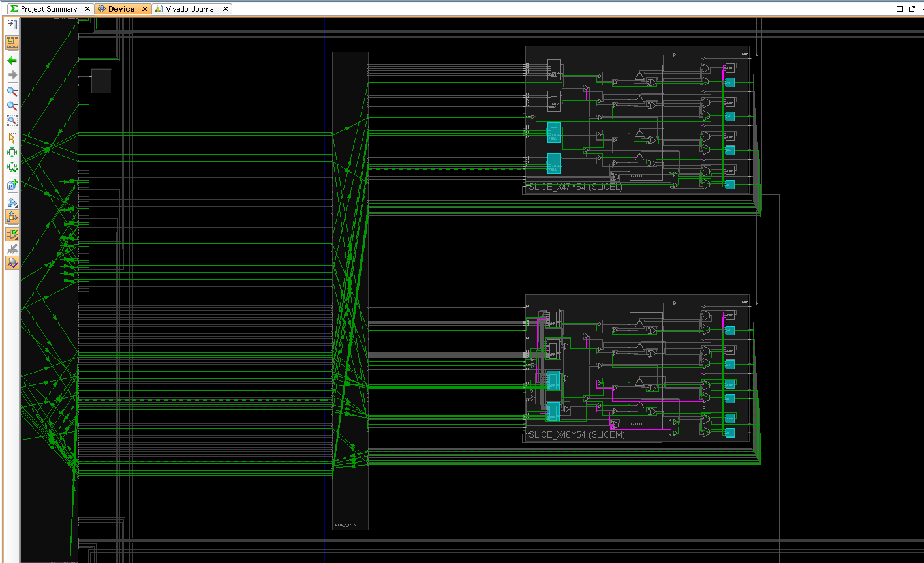Screen dimensions: 924x563
Task: Select the SLICE_X46Y54 (SLICEM) label
Action: [577, 435]
